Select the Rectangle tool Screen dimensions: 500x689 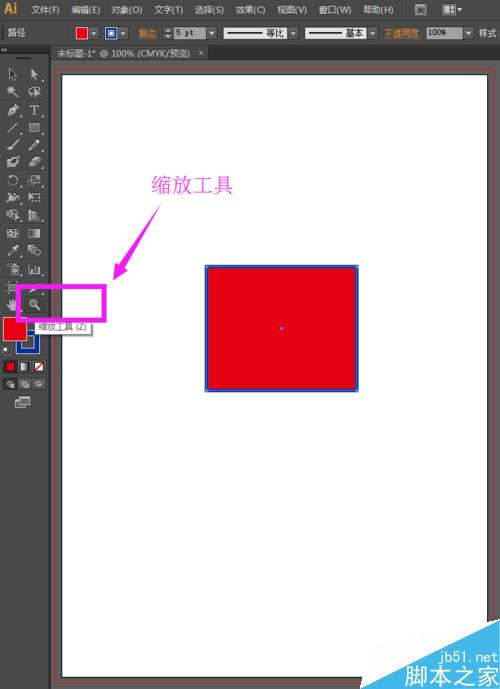pos(34,127)
